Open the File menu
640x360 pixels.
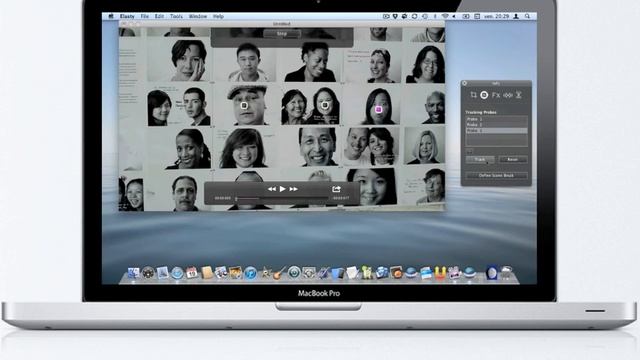point(144,16)
